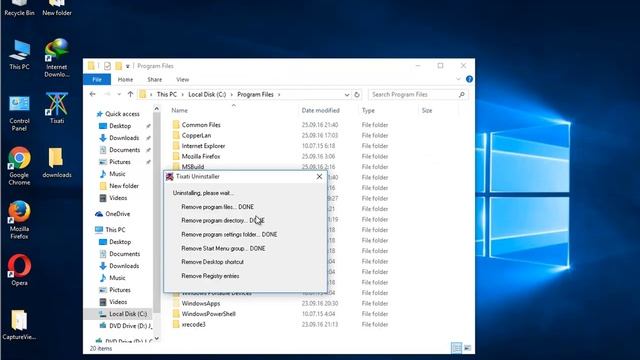Screen dimensions: 640x360
Task: Open Explorer help question mark
Action: tap(469, 79)
